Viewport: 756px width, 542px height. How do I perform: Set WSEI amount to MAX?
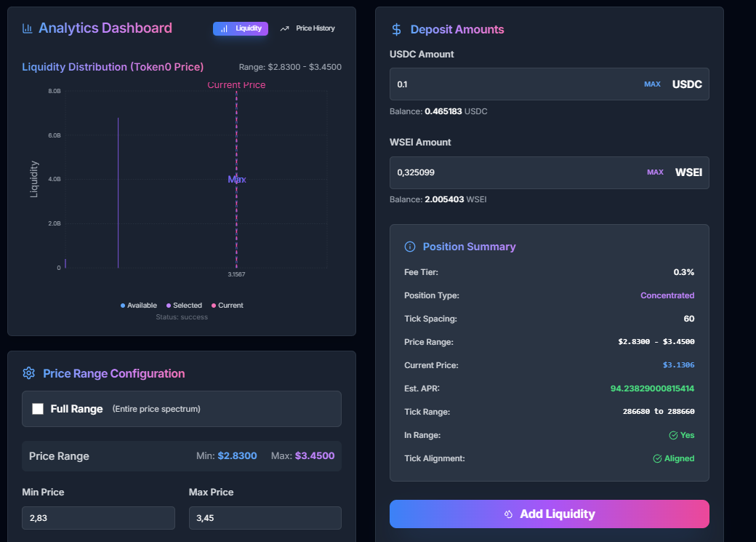[655, 172]
